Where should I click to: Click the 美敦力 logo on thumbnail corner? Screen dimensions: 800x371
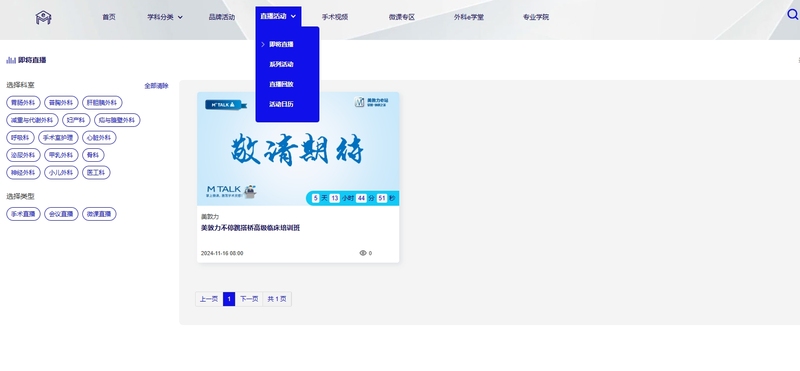(371, 102)
